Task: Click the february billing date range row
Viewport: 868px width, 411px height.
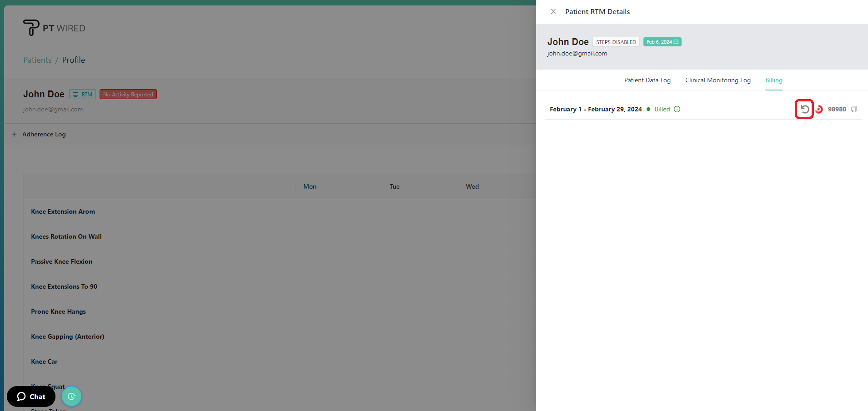Action: (x=596, y=109)
